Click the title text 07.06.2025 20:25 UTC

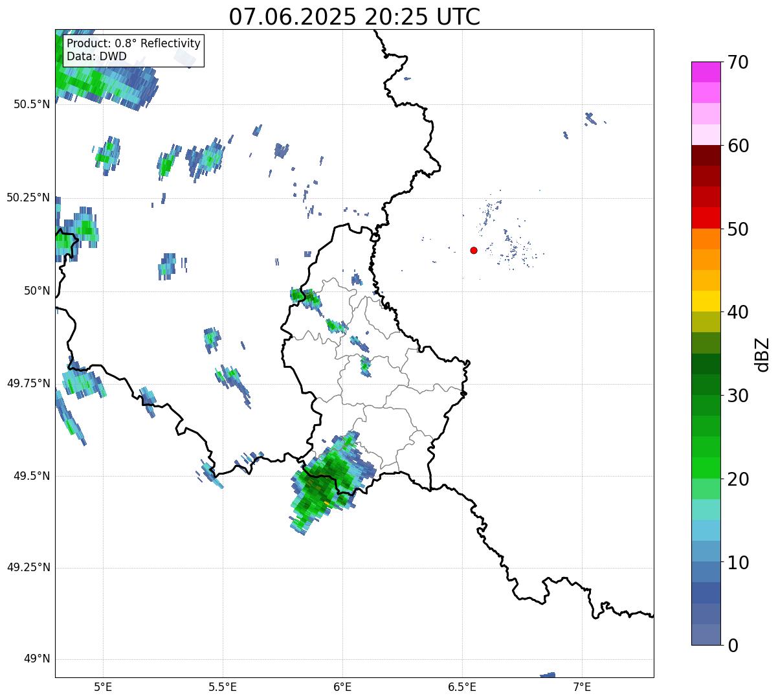tap(355, 17)
